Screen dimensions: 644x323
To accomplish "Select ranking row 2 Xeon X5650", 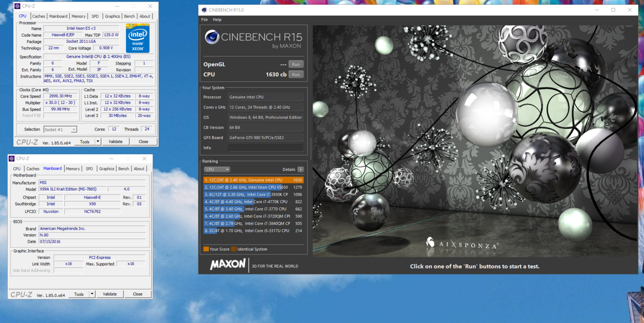I will (254, 187).
